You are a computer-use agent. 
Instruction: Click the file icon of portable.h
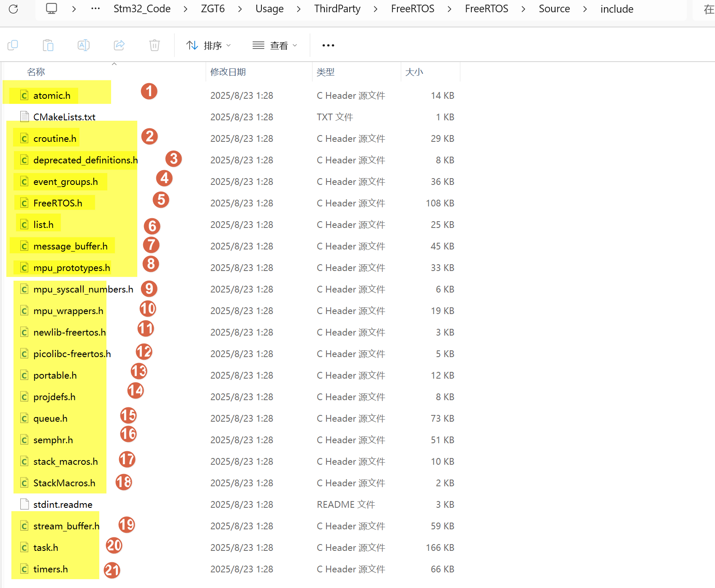pyautogui.click(x=24, y=375)
